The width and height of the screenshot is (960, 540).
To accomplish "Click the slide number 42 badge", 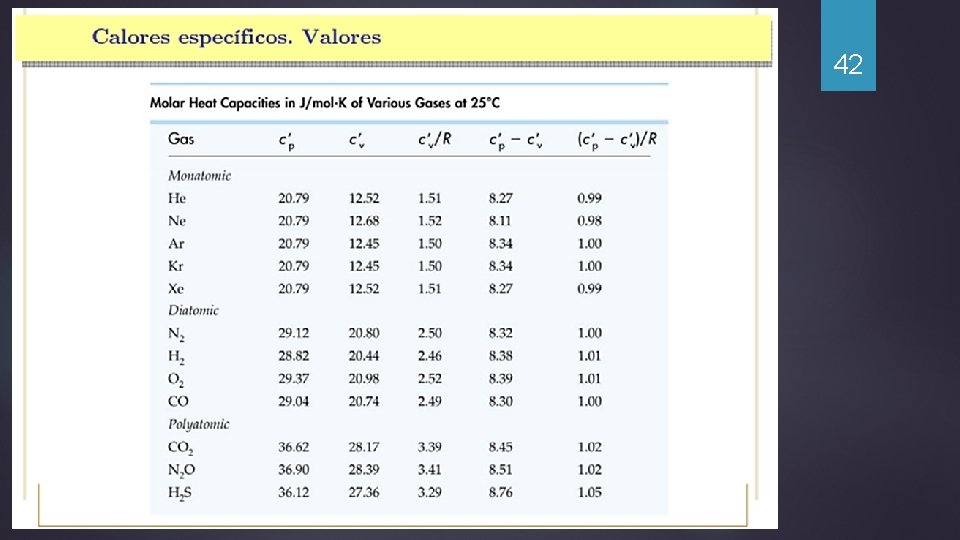I will (x=848, y=46).
